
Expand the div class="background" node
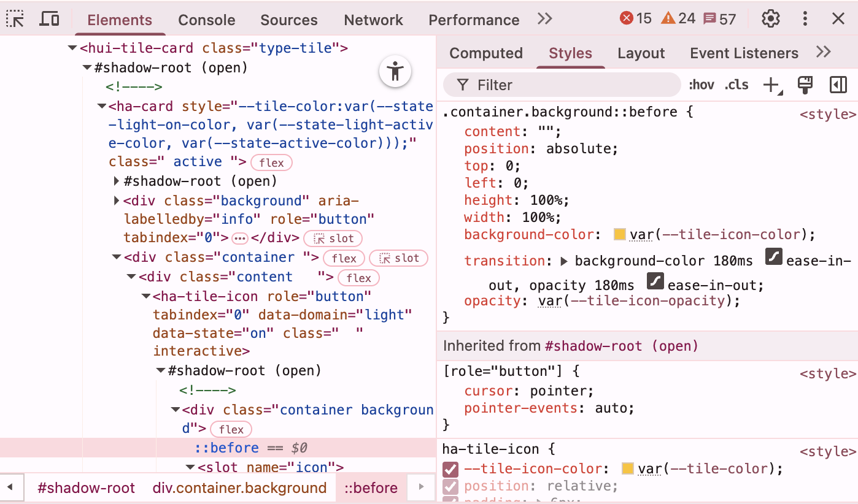click(117, 200)
